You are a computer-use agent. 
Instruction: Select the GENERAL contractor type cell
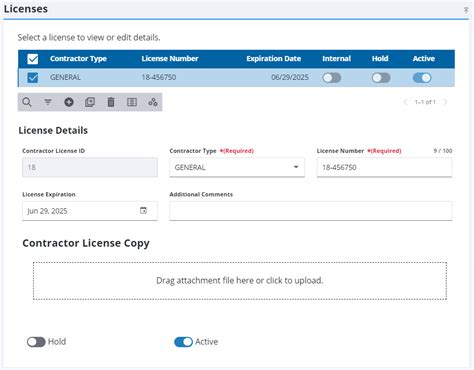coord(65,77)
